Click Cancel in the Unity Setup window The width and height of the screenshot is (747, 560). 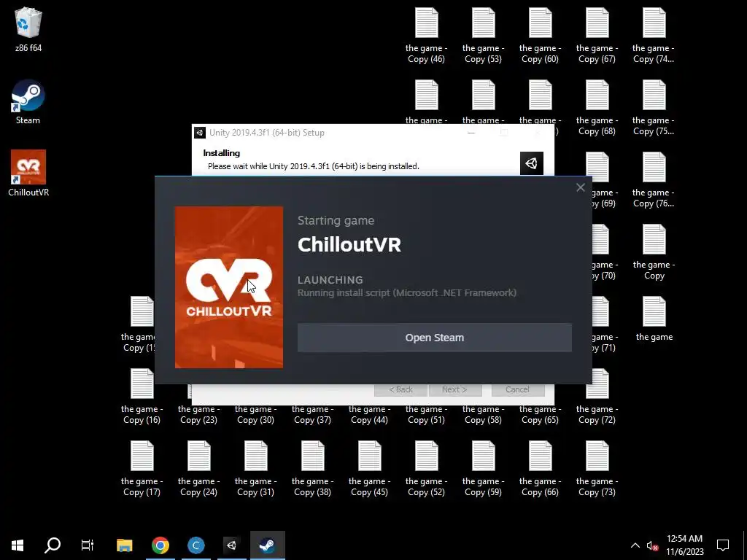(517, 389)
